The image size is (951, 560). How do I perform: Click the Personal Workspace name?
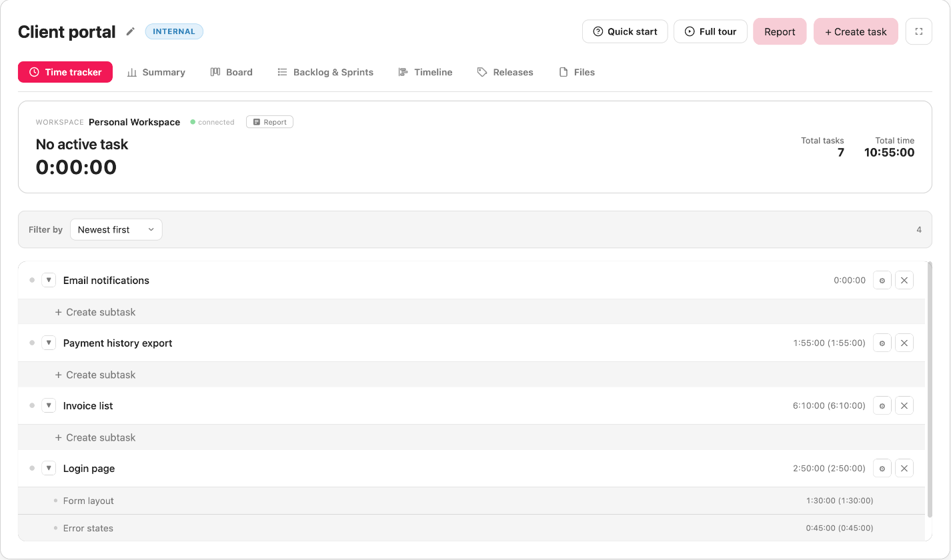point(134,122)
